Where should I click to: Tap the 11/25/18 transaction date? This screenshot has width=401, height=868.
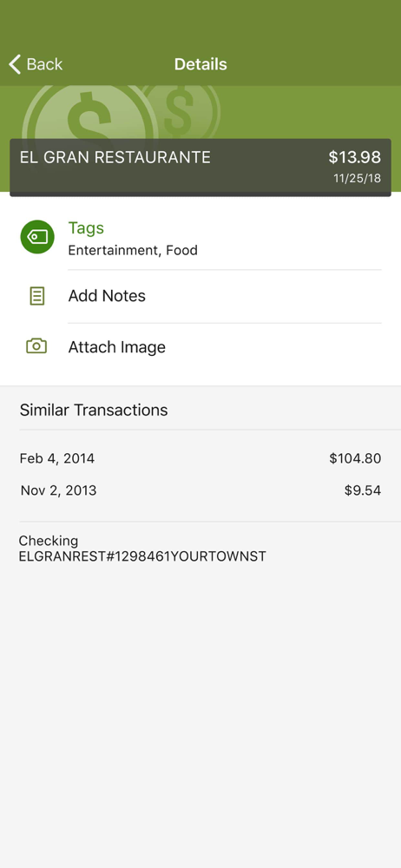[x=358, y=179]
